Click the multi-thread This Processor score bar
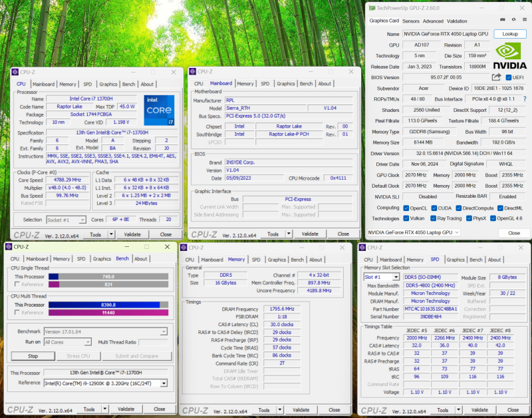This screenshot has width=532, height=418. 105,304
